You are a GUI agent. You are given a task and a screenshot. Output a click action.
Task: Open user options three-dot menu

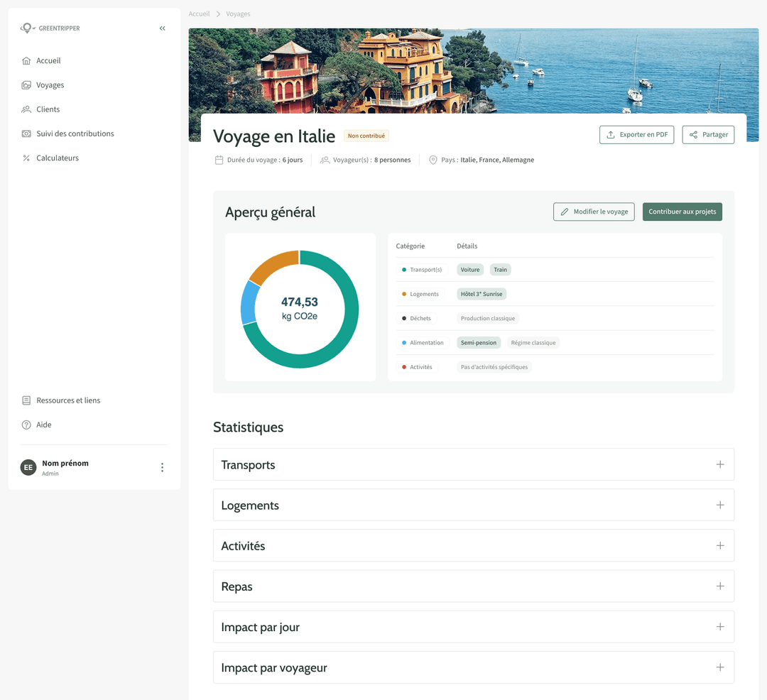click(162, 467)
